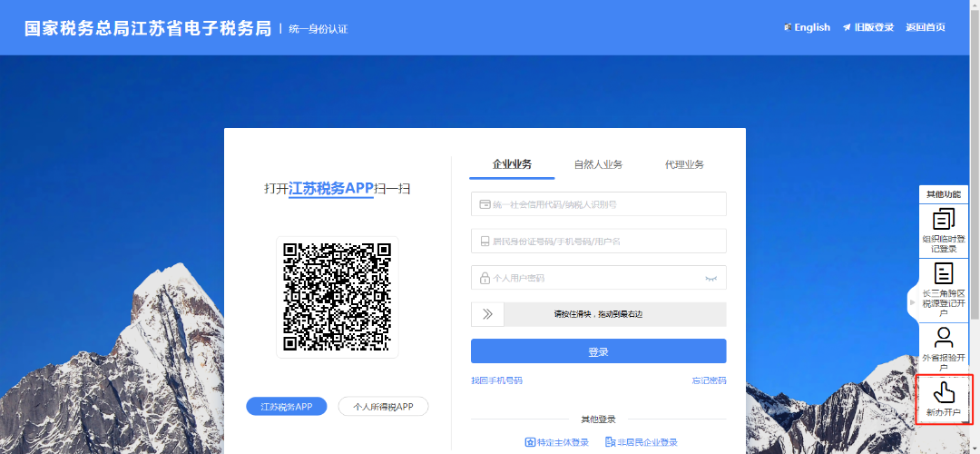Click the 国家税务总局江苏省电子税务局 title
The height and width of the screenshot is (454, 980).
point(148,28)
